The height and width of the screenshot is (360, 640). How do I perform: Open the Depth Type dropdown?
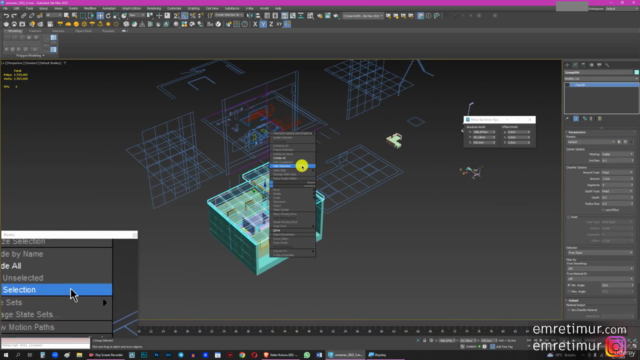tap(618, 191)
